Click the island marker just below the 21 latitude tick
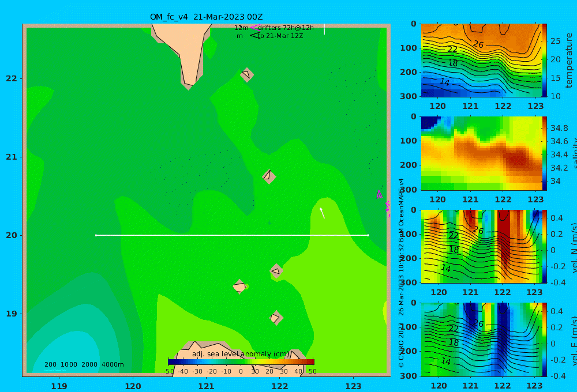Screen dimensions: 577x392 point(269,176)
